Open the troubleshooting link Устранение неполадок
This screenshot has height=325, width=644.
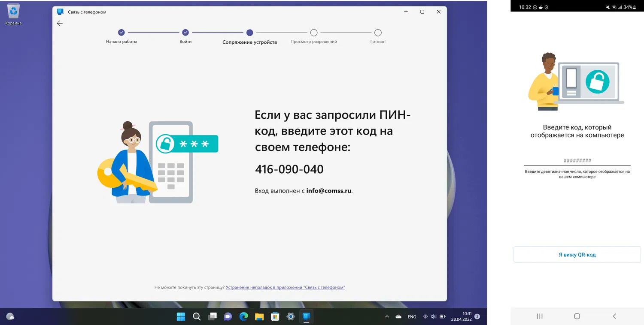pyautogui.click(x=286, y=287)
